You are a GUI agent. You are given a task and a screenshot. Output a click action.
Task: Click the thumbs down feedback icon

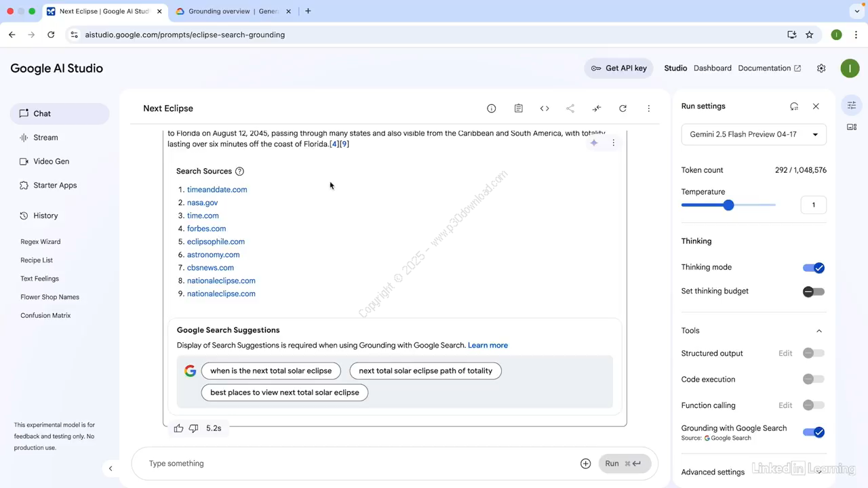pos(193,428)
